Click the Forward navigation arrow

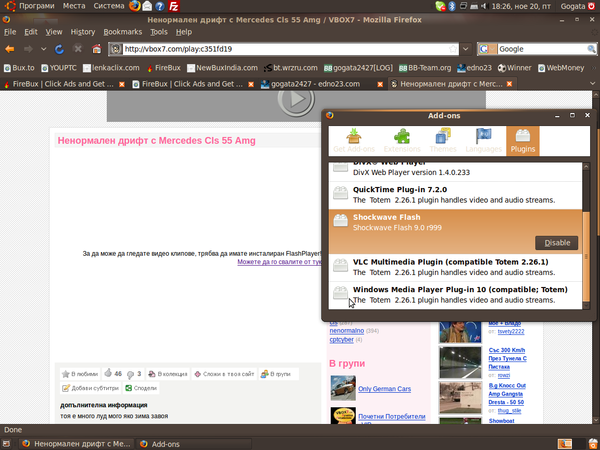(28, 49)
